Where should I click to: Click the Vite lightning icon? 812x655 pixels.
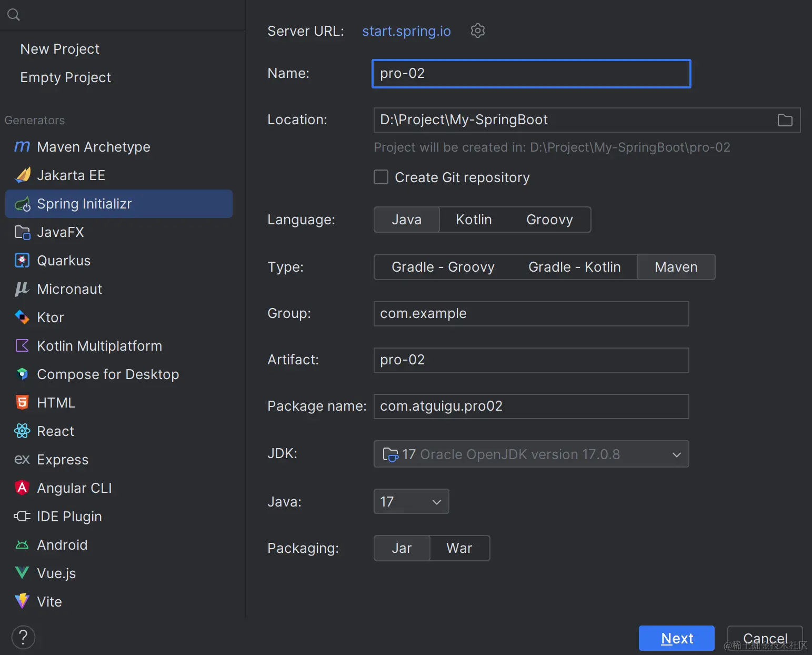(x=22, y=601)
